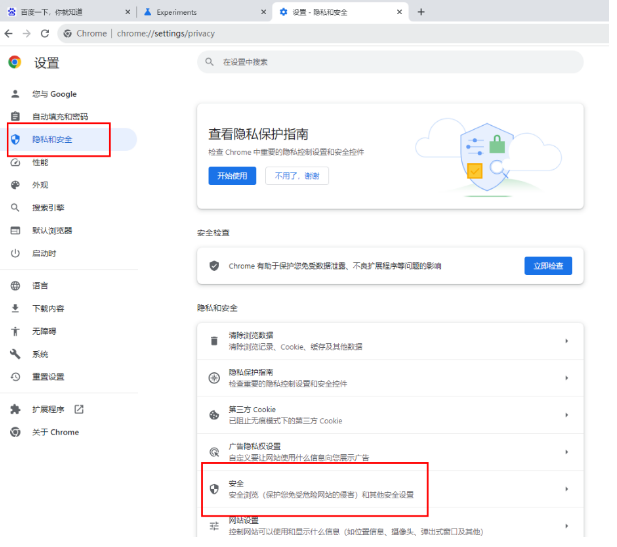Expand the arrow on 第三方 Cookie row

[567, 415]
